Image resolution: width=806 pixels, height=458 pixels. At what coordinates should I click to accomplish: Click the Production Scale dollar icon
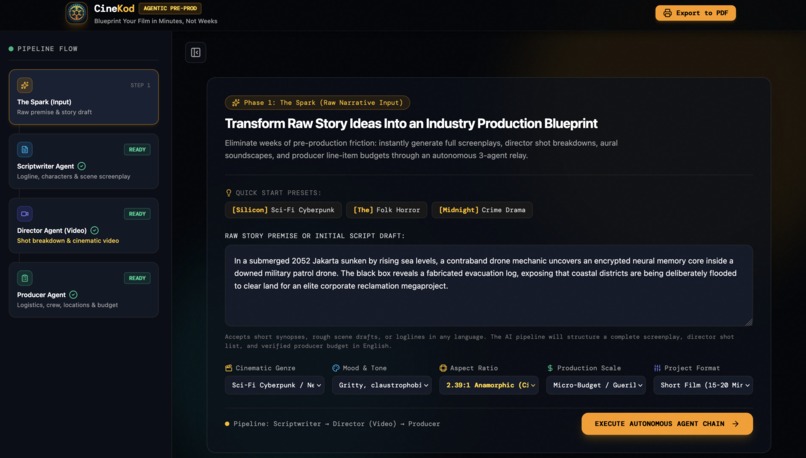(x=550, y=368)
